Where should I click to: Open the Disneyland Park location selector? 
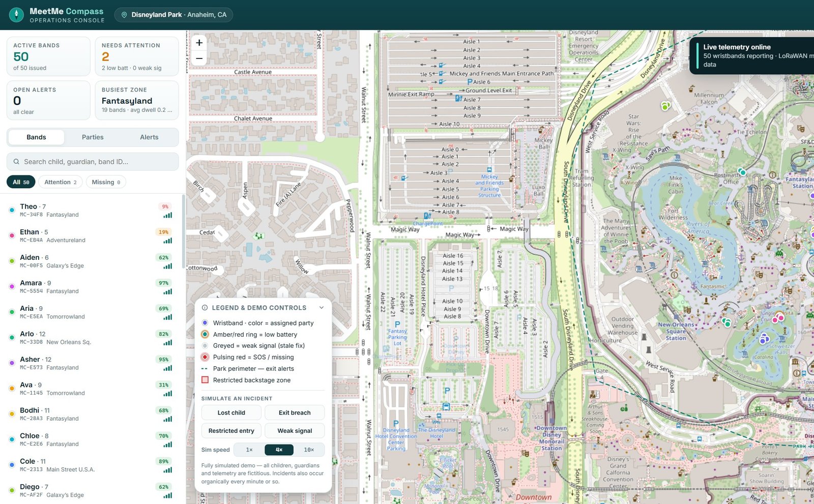[173, 15]
